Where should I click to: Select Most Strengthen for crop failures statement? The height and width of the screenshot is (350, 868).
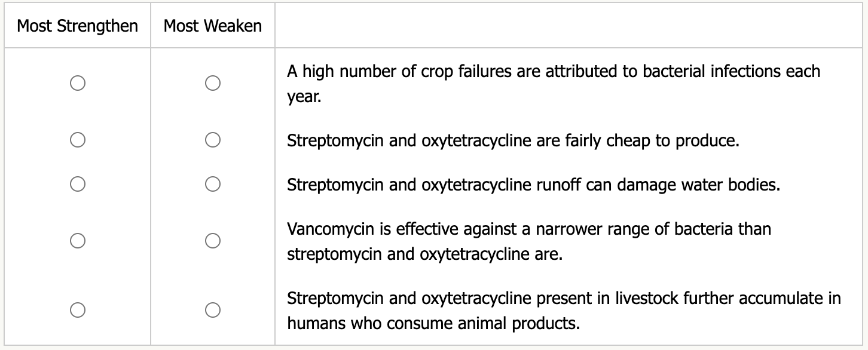coord(77,83)
